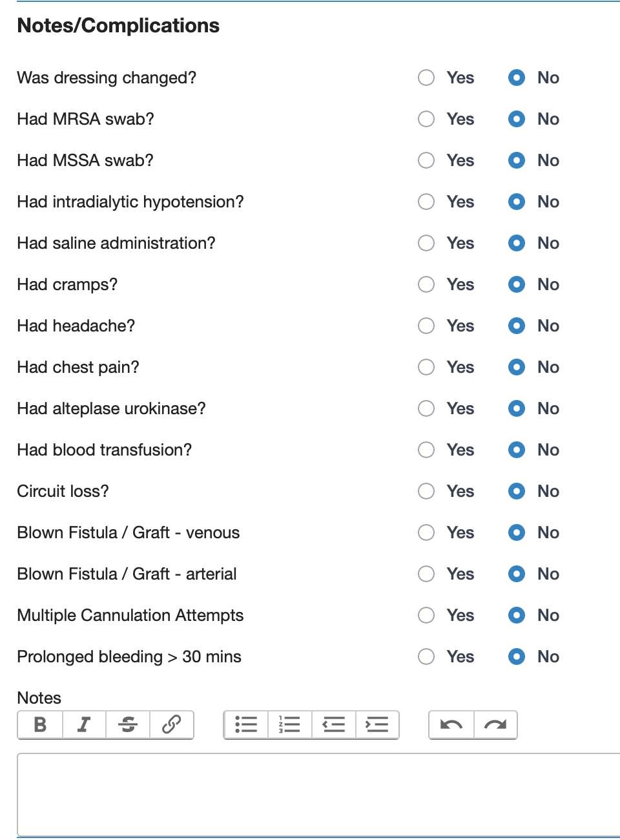Apply strikethrough formatting in Notes editor
The image size is (620, 840).
127,725
